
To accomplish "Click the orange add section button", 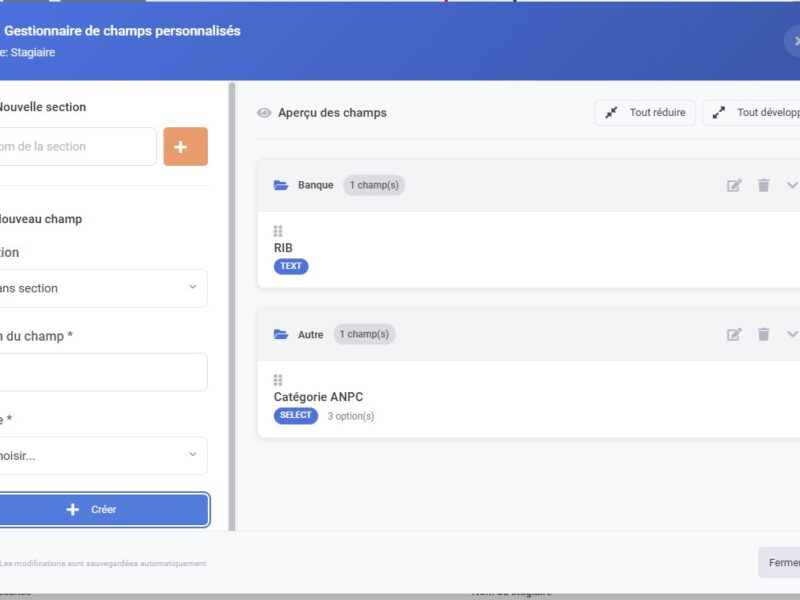I will (x=185, y=146).
